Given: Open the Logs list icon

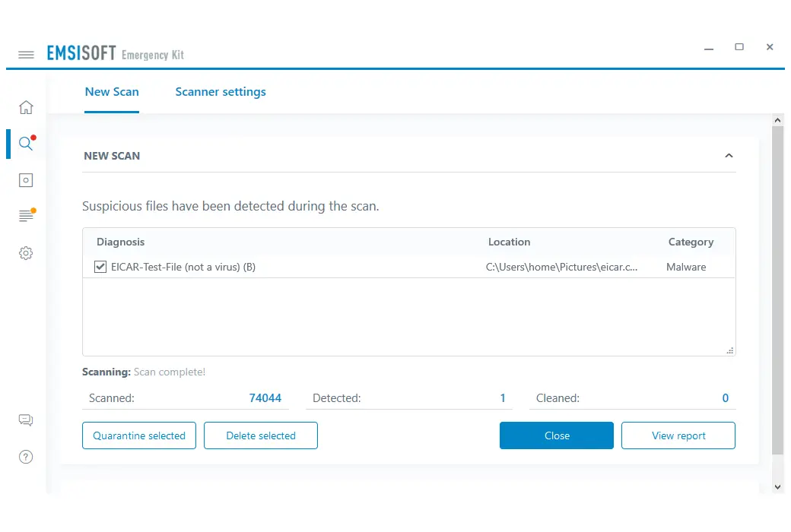Looking at the screenshot, I should tap(26, 217).
